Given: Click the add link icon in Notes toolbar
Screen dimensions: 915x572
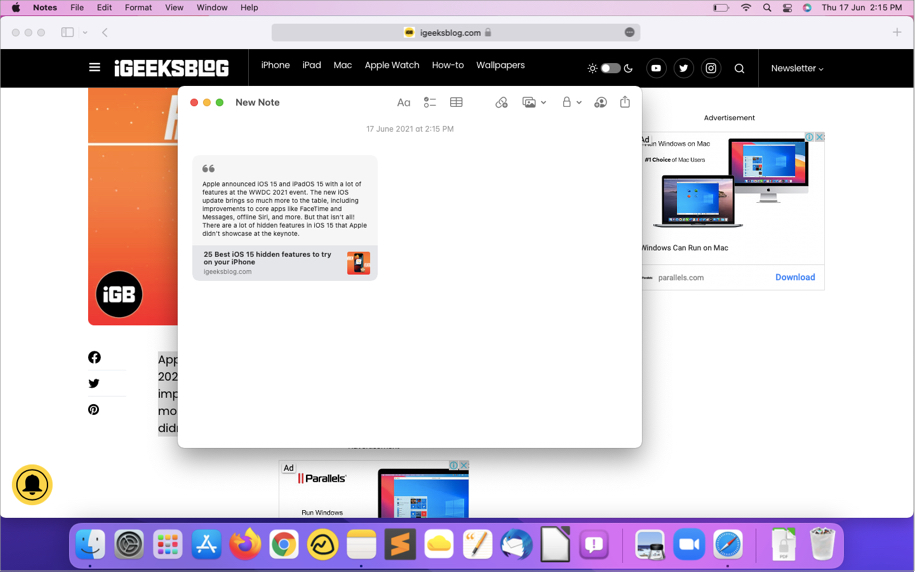Looking at the screenshot, I should [x=501, y=103].
